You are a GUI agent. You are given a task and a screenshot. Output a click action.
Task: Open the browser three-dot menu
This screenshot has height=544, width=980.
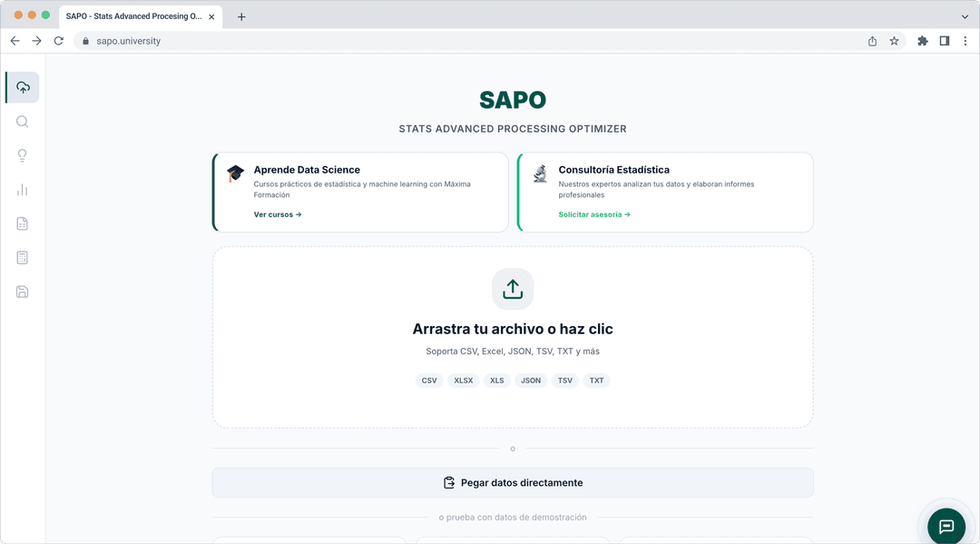(965, 41)
